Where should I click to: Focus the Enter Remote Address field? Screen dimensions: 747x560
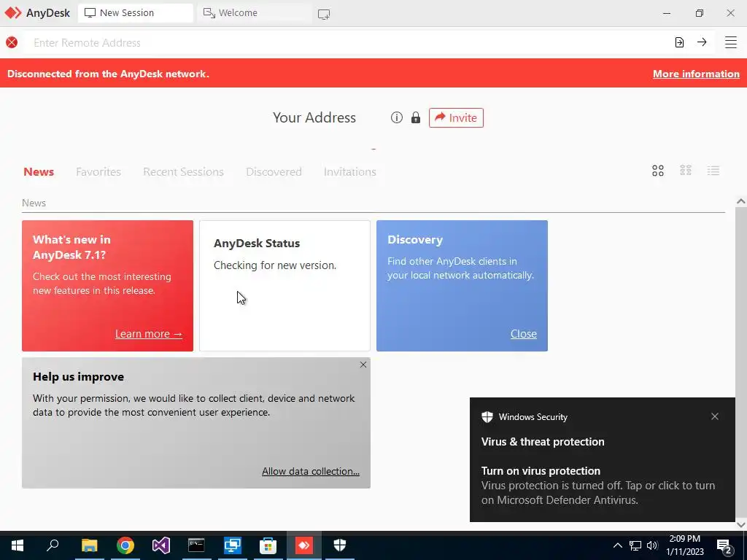coord(347,43)
